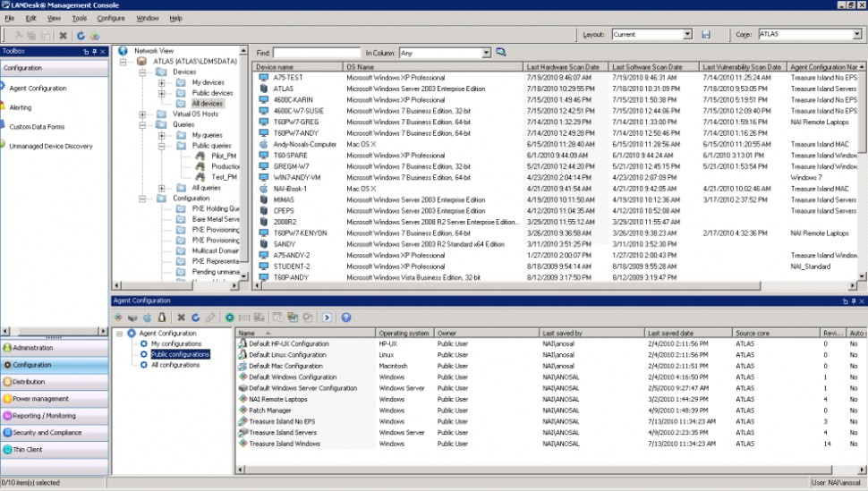868x491 pixels.
Task: Click the Network View globe icon
Action: 123,51
